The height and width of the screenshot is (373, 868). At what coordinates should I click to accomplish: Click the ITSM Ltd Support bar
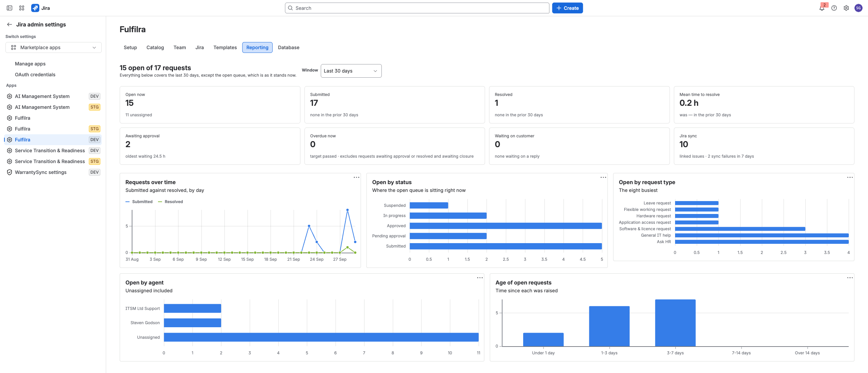[193, 308]
